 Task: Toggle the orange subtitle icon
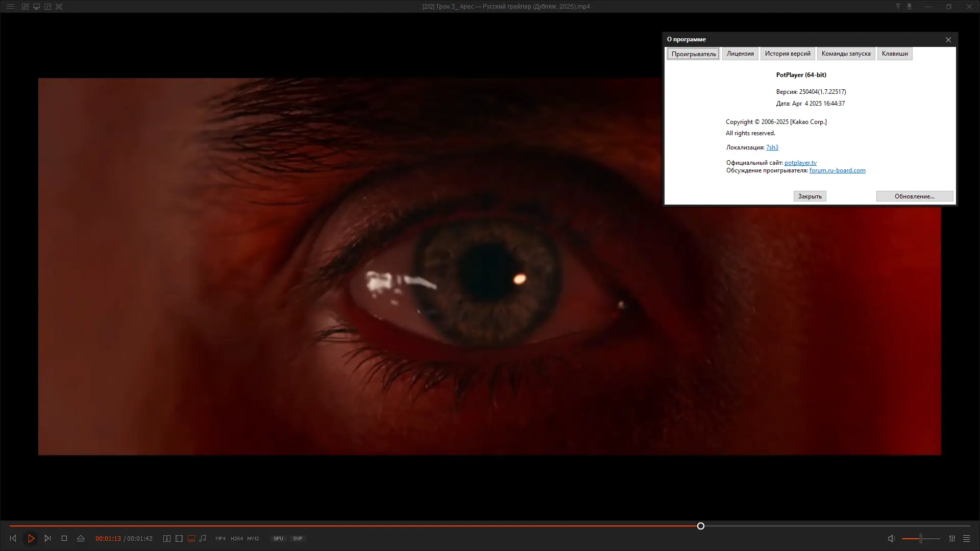(191, 538)
